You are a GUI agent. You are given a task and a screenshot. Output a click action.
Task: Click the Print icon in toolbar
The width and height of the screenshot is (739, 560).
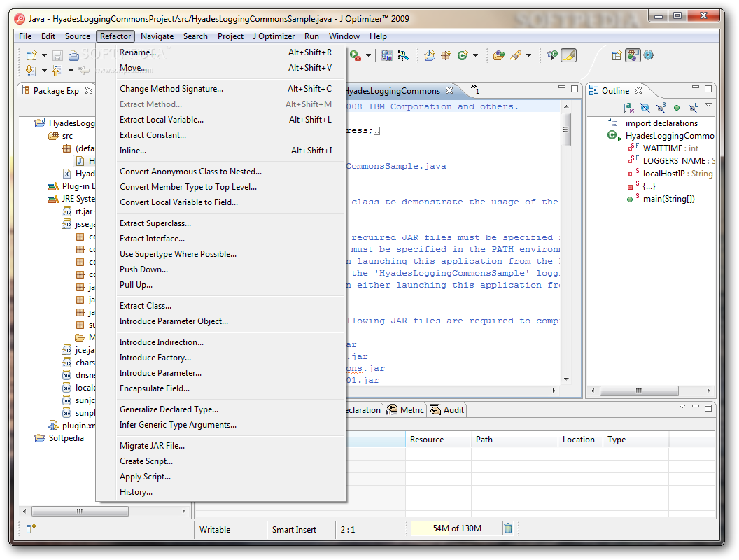(73, 55)
